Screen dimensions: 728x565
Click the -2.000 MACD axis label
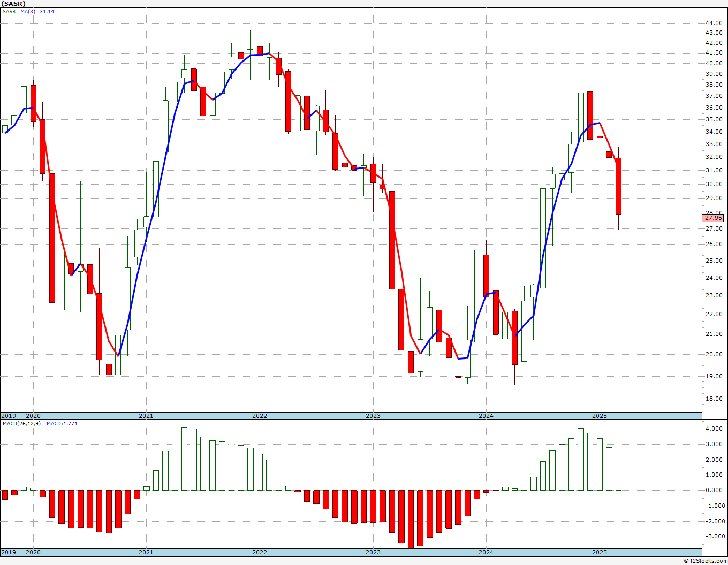[x=714, y=521]
